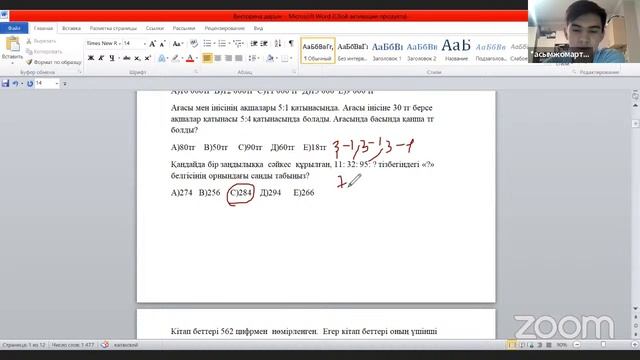This screenshot has width=640, height=360.
Task: Switch to the Ссылки (References) tab
Action: point(155,28)
